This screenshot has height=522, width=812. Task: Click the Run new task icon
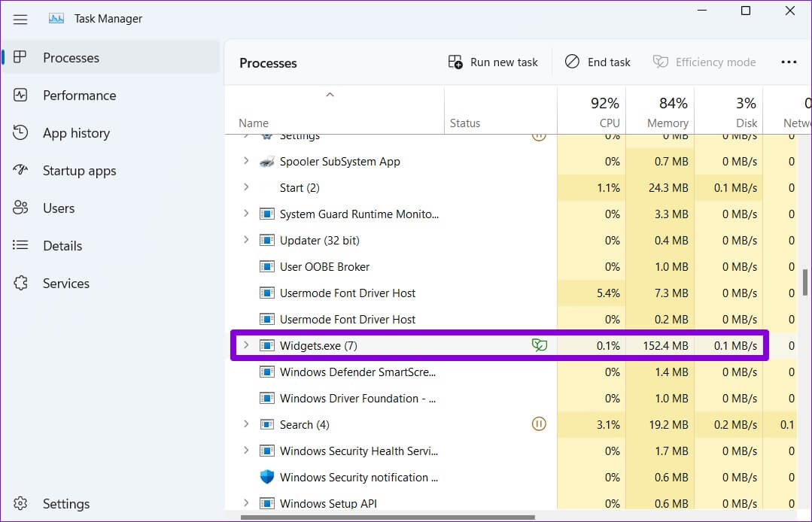[455, 62]
